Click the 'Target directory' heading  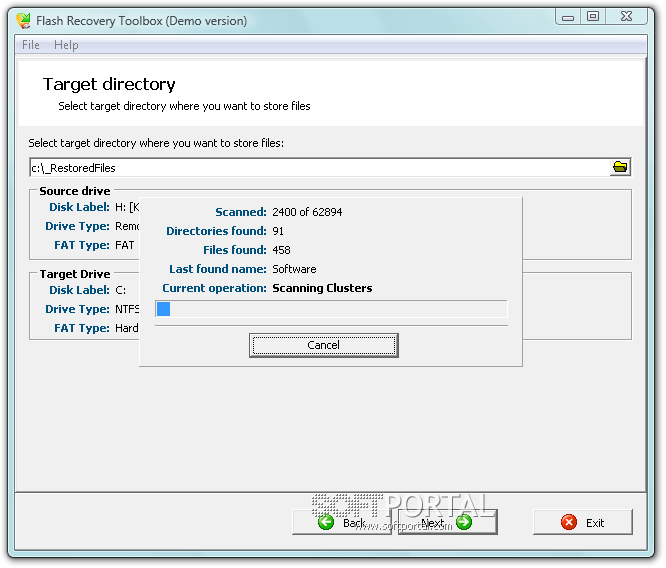point(109,85)
